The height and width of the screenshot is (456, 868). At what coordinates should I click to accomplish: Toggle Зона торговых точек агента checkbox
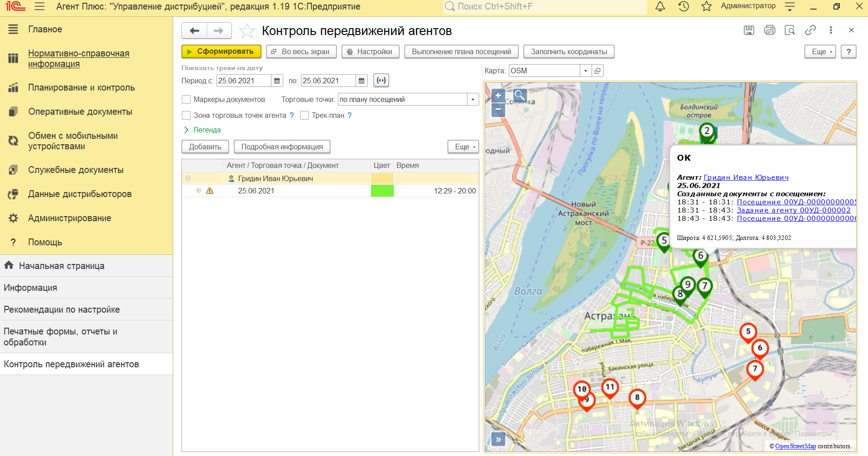point(186,116)
